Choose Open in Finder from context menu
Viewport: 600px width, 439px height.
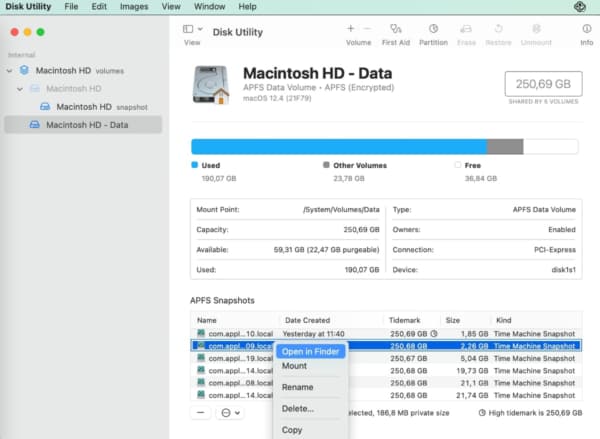point(311,352)
